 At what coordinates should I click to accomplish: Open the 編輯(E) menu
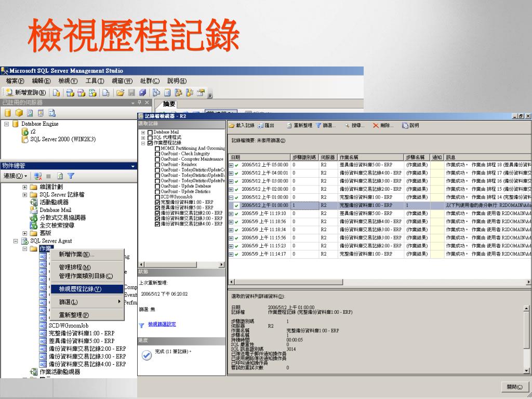pyautogui.click(x=41, y=81)
